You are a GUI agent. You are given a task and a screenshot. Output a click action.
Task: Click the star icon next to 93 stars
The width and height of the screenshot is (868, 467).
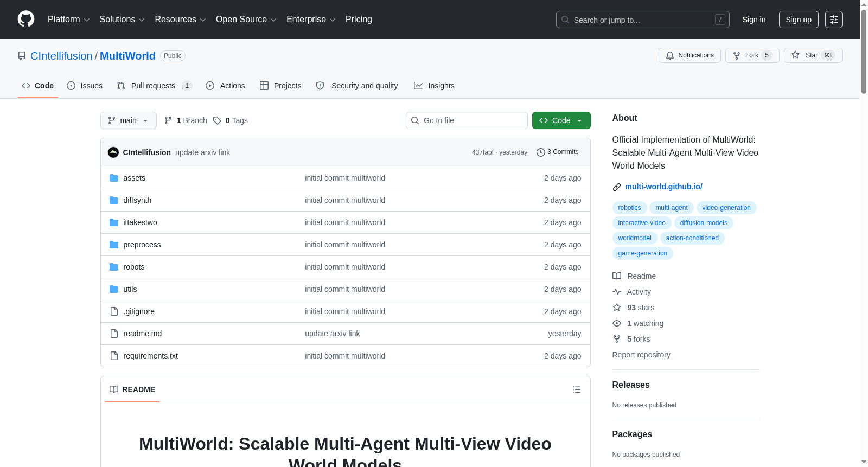pyautogui.click(x=617, y=308)
